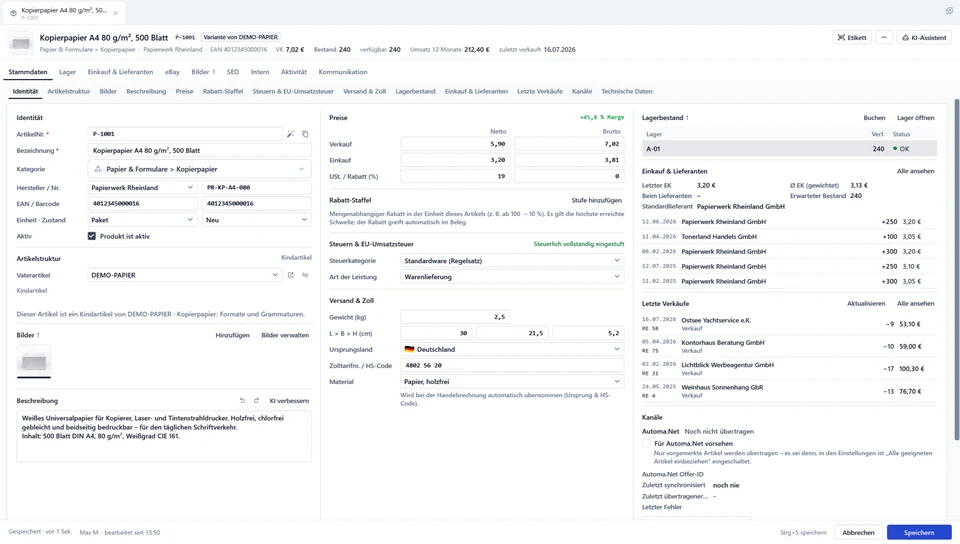
Task: Click the vertical scrollbar on the right
Action: (x=956, y=269)
